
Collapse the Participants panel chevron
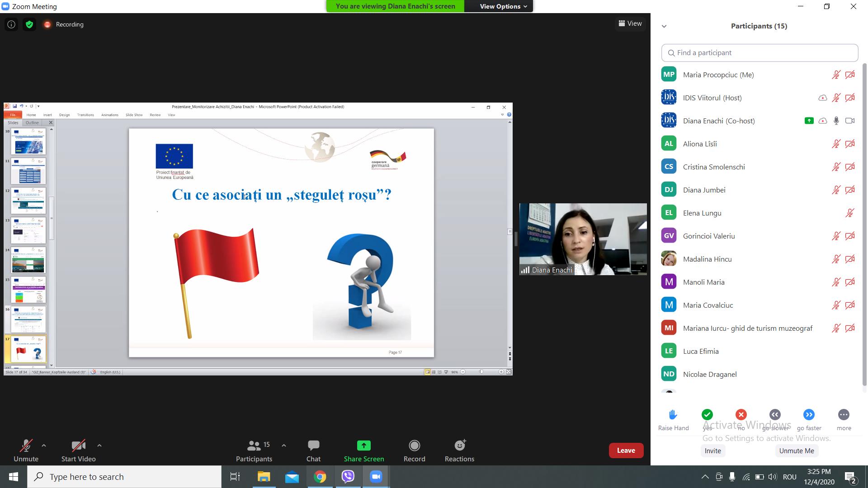tap(664, 26)
